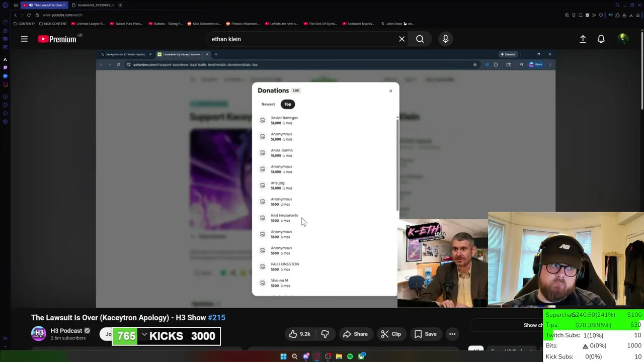Close the Donations popup with its X
Viewport: 644px width, 362px height.
tap(390, 91)
